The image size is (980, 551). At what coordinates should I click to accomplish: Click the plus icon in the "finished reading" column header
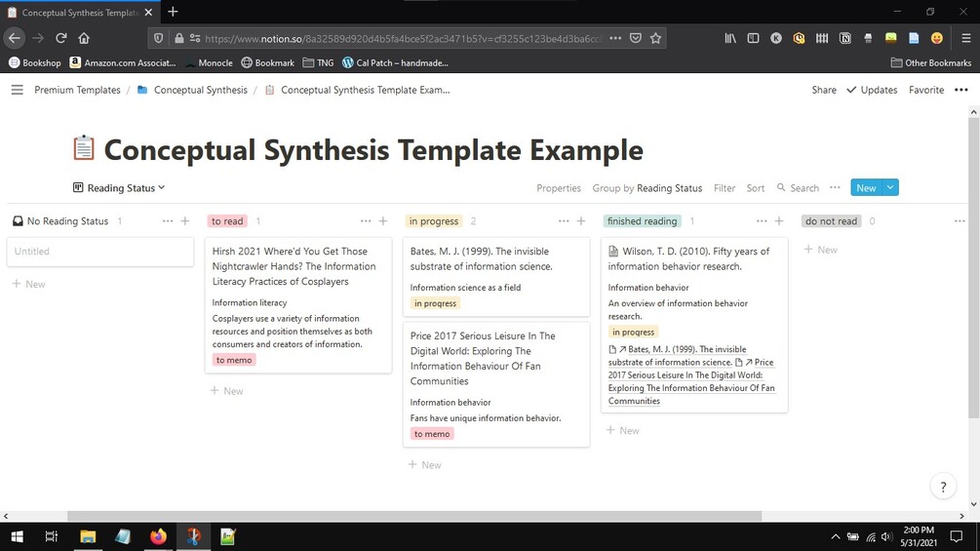coord(779,221)
